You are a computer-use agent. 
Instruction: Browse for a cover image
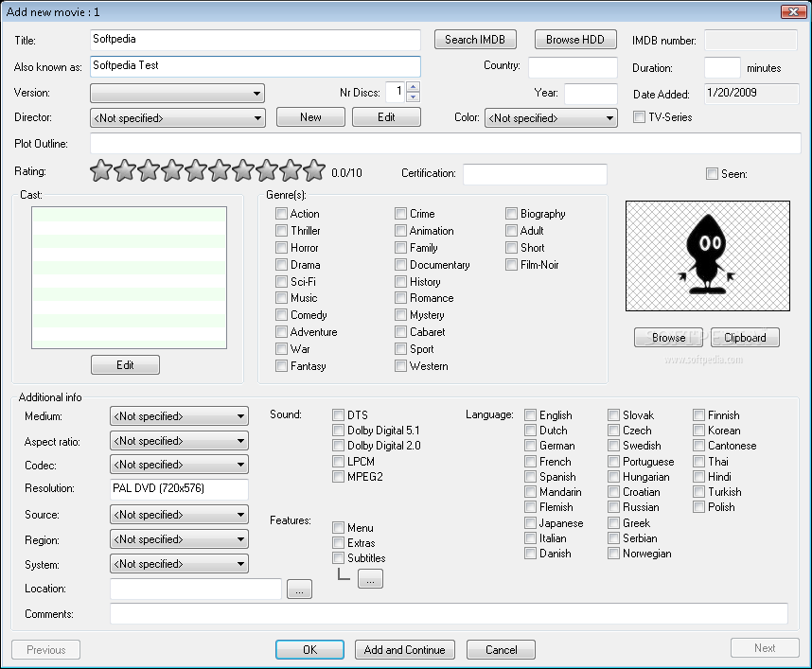[x=668, y=338]
